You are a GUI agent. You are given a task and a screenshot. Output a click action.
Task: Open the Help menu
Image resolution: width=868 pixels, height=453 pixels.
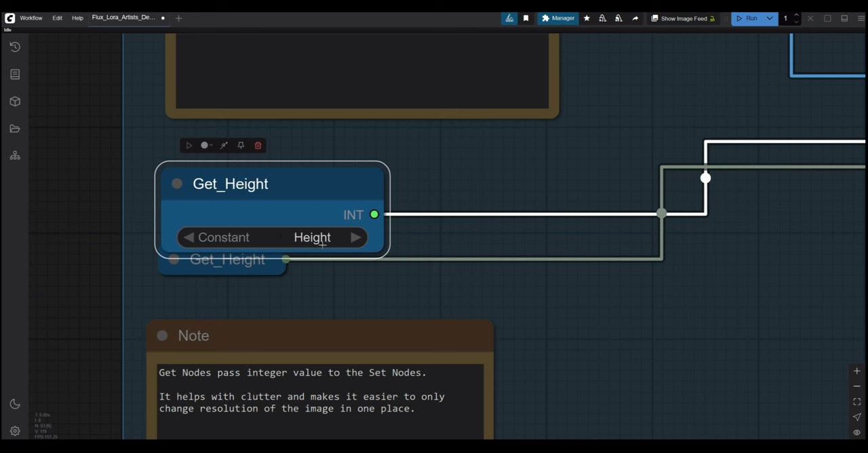click(x=77, y=18)
